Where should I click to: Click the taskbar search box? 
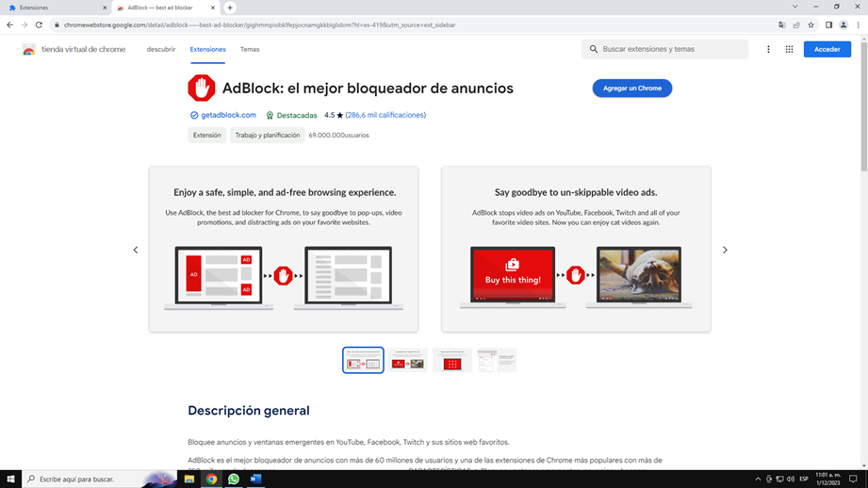point(100,480)
